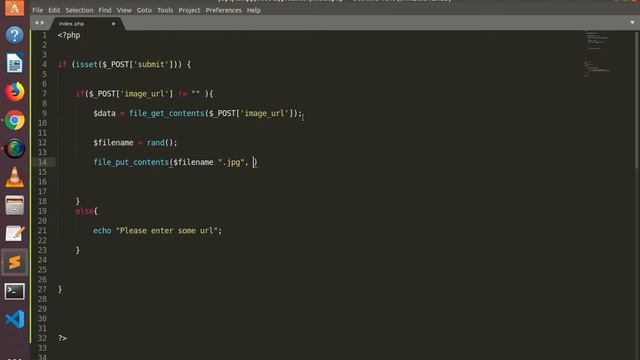Open the Preferences menu

(223, 10)
